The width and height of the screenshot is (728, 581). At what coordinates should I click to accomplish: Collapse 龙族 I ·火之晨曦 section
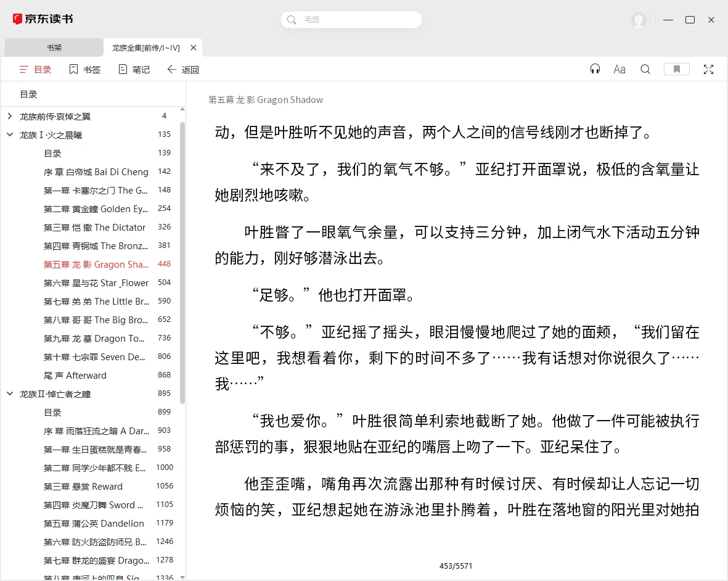tap(10, 134)
